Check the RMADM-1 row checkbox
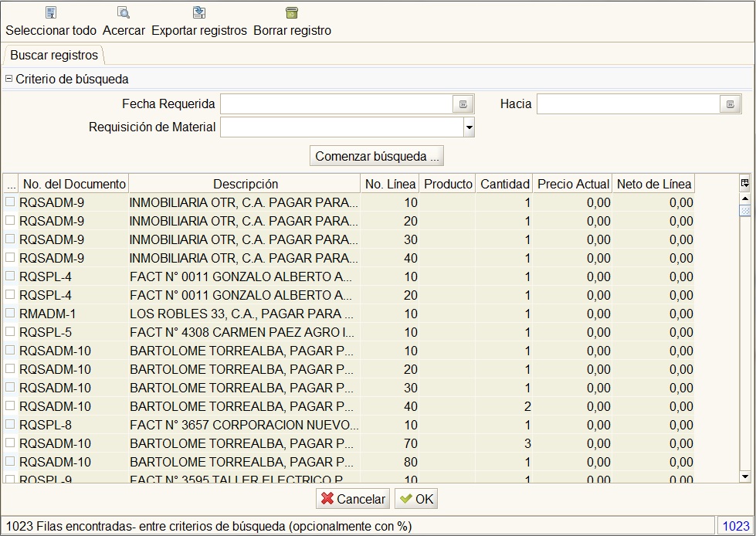Viewport: 756px width, 536px height. (x=10, y=313)
